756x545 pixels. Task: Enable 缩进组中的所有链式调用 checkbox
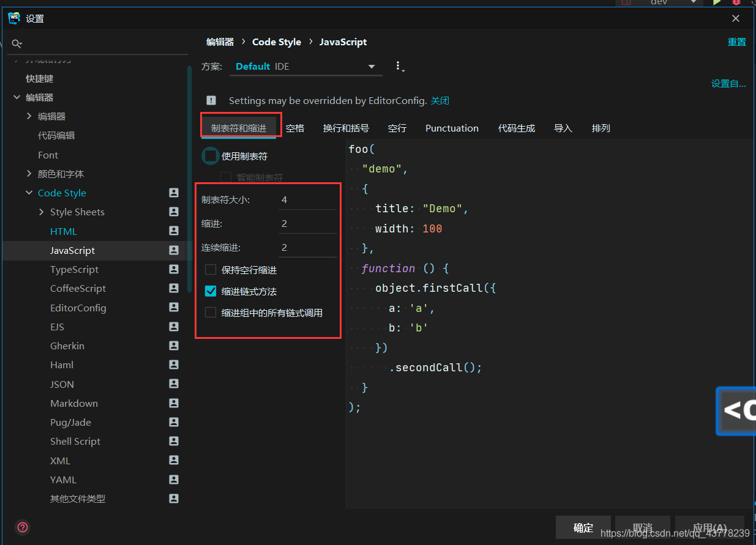pos(211,313)
